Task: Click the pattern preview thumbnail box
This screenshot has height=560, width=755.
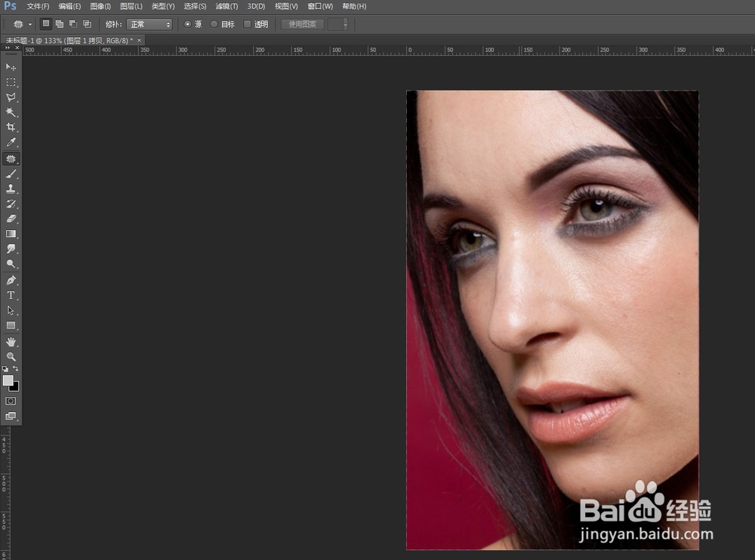Action: [x=334, y=24]
